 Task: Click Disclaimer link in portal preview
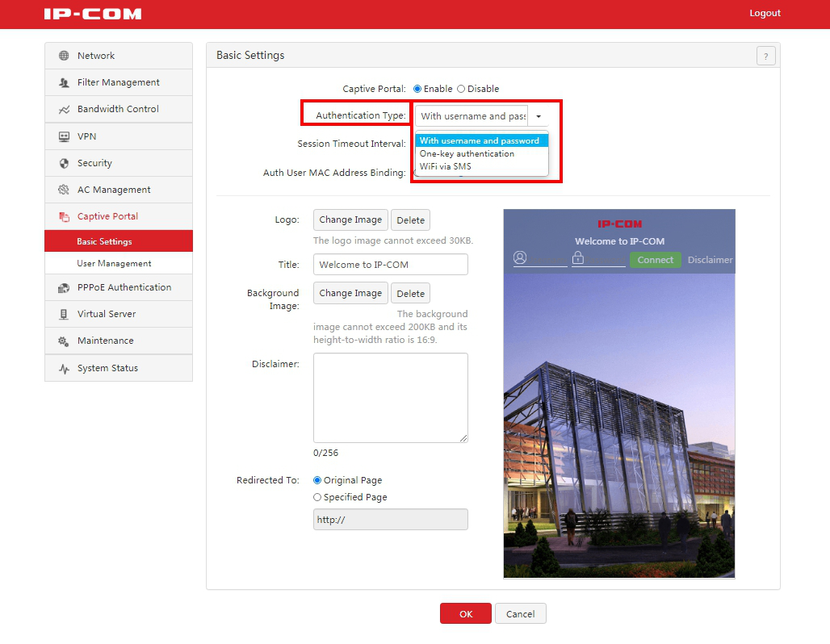click(710, 260)
